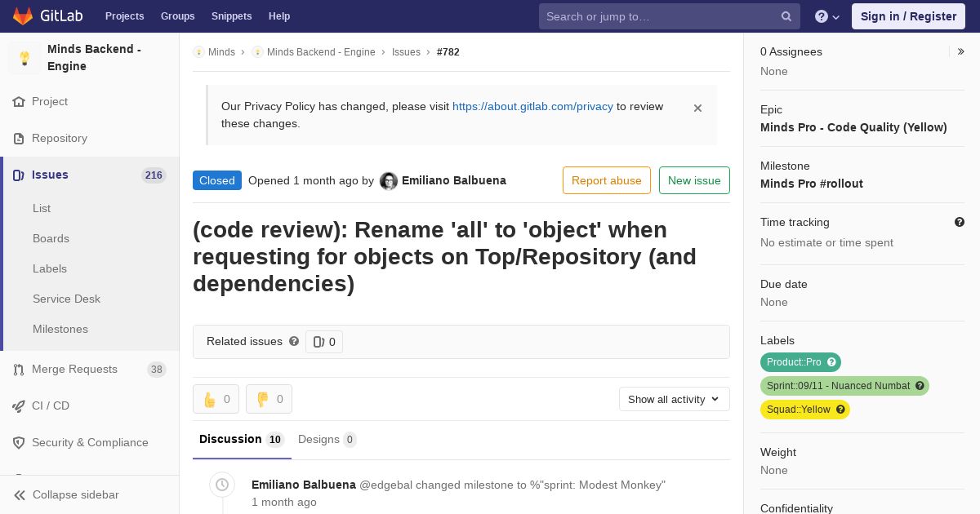Toggle the thumbs up reaction
This screenshot has height=514, width=980.
point(216,399)
